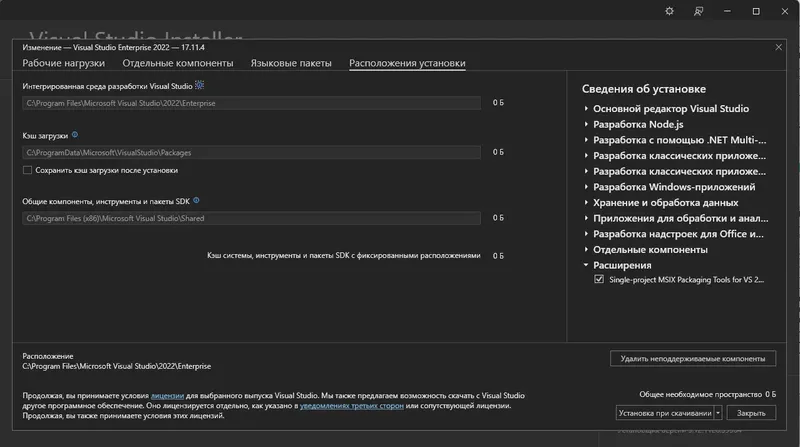Switch to Языковые пакеты tab
The height and width of the screenshot is (447, 800).
[291, 63]
